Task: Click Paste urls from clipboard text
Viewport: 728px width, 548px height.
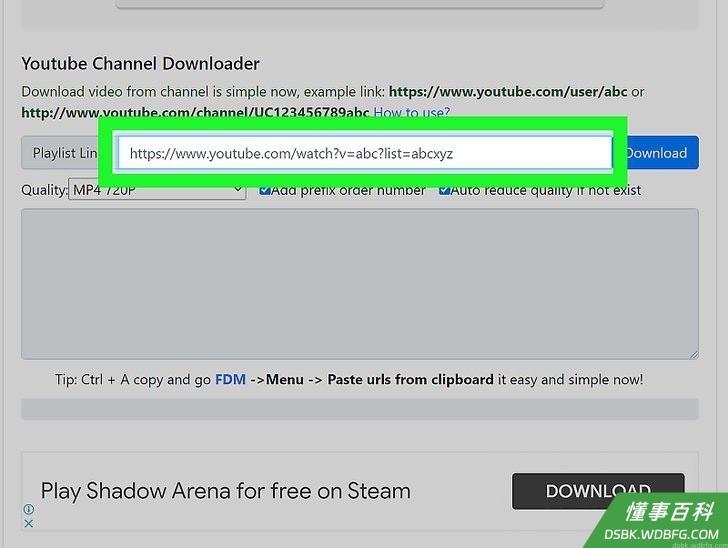Action: pos(410,379)
